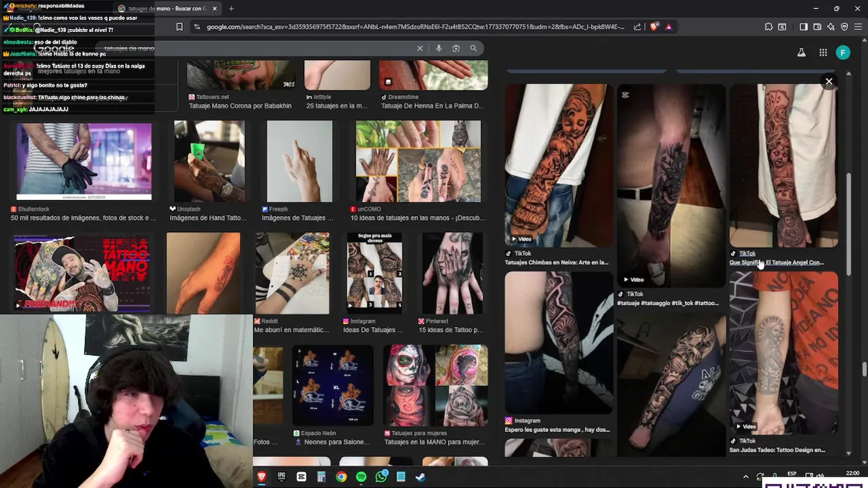Close the image preview side panel

tap(829, 81)
